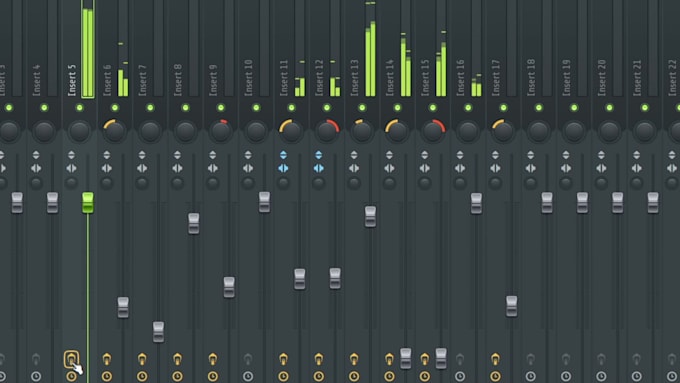Image resolution: width=680 pixels, height=383 pixels.
Task: Open latency clock icon on Insert 12
Action: [318, 376]
